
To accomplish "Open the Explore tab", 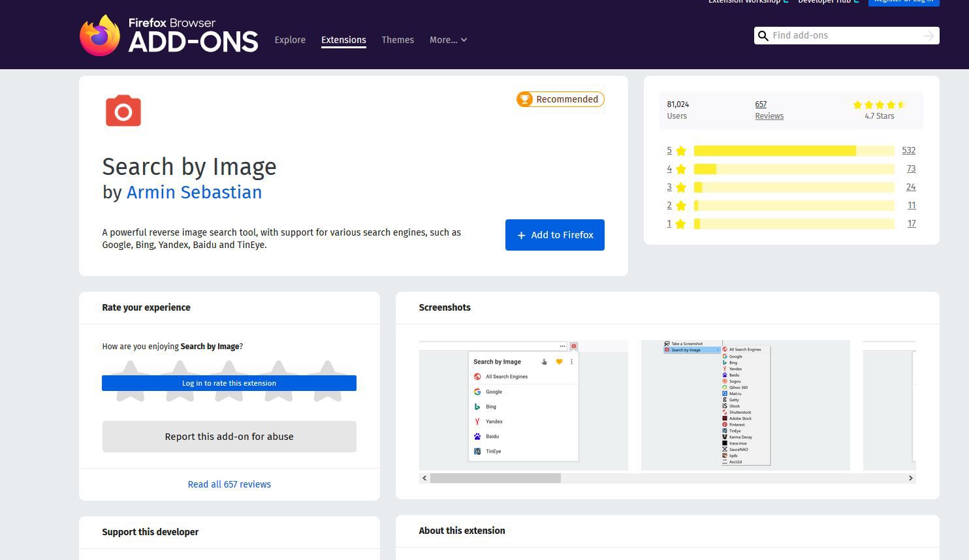I will 290,40.
